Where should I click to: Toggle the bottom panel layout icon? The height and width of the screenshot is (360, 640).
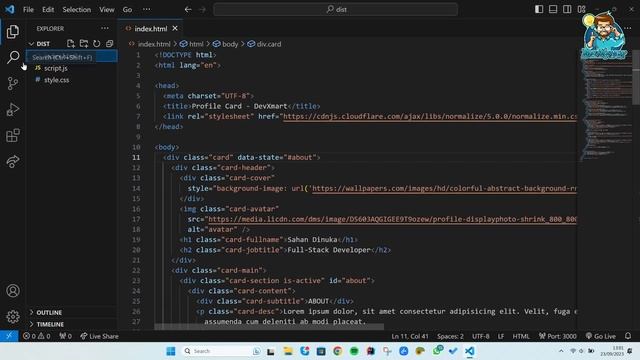tap(553, 9)
